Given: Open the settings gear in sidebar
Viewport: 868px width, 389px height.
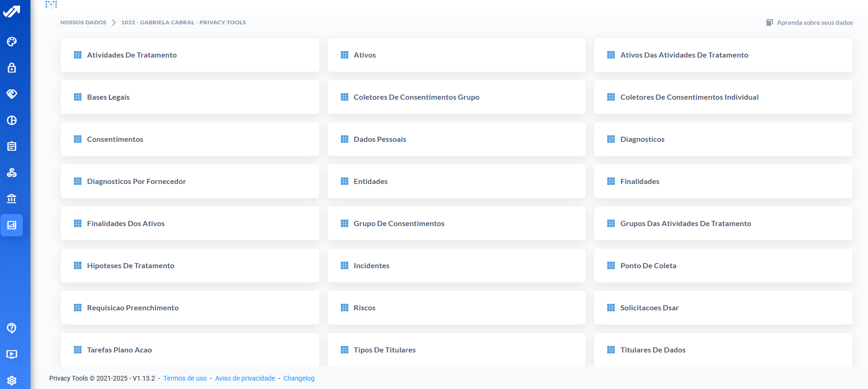Looking at the screenshot, I should pyautogui.click(x=12, y=381).
